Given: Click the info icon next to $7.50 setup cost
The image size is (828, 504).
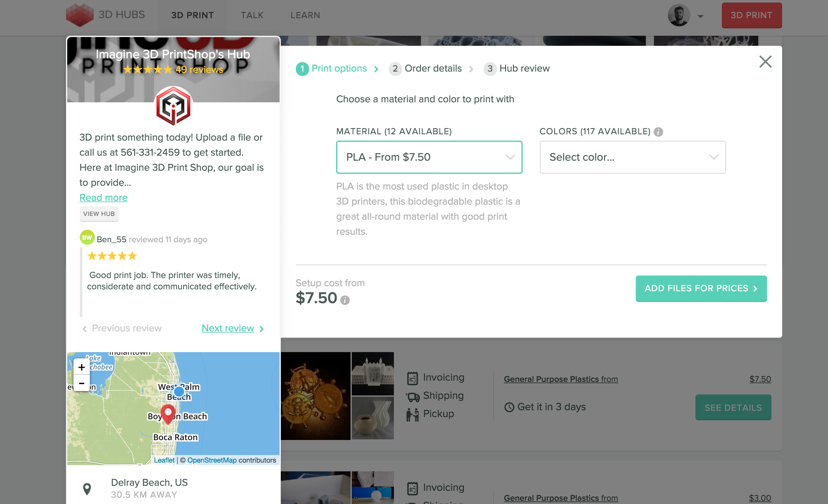Looking at the screenshot, I should (x=345, y=300).
